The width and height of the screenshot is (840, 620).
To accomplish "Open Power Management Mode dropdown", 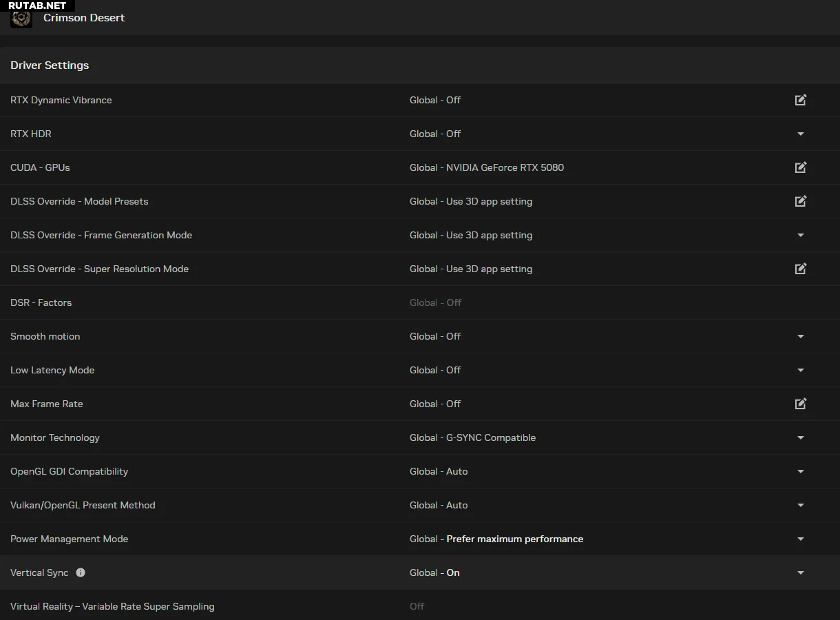I will [x=800, y=539].
